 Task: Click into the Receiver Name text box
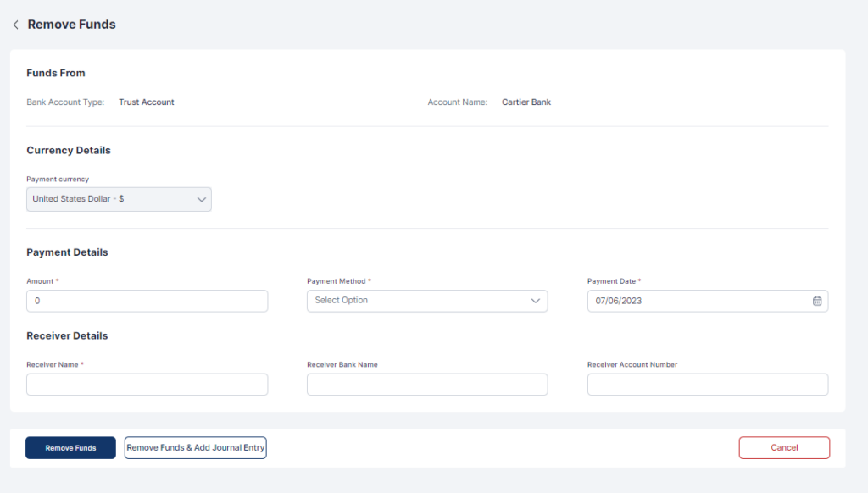pos(147,385)
